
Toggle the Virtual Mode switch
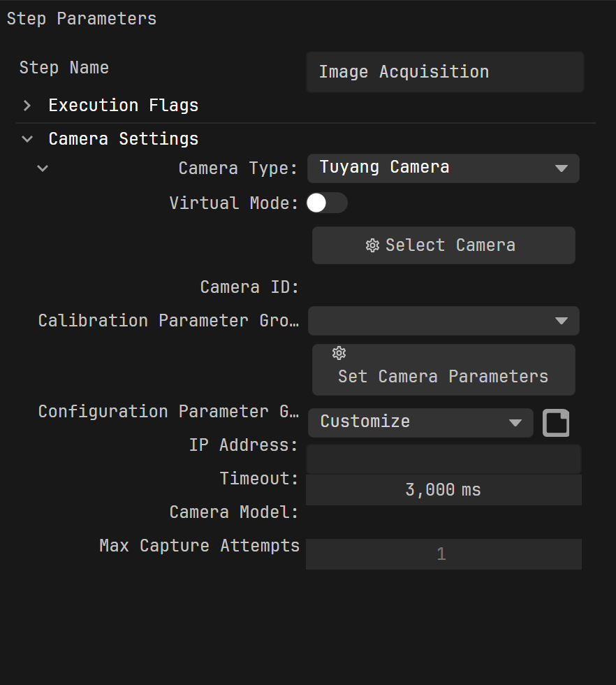327,203
